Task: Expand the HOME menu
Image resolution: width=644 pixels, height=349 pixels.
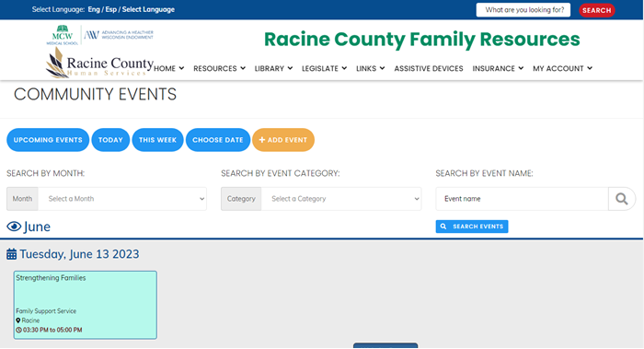Action: 168,68
